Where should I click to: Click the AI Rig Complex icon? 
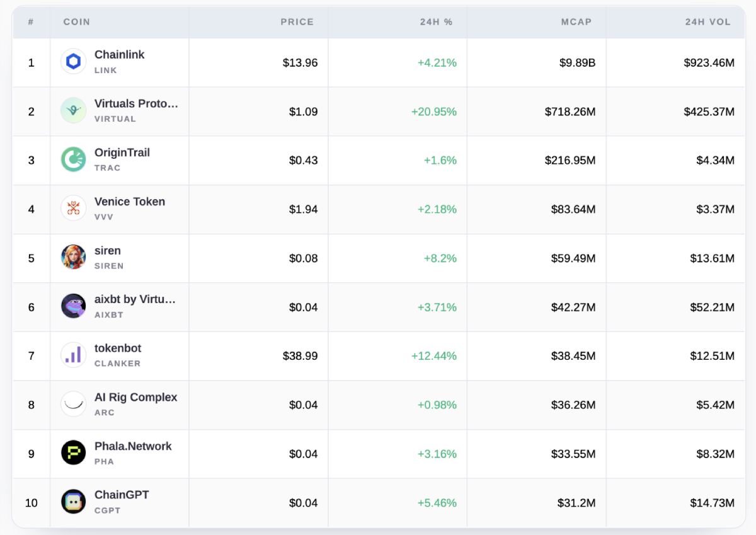[73, 404]
